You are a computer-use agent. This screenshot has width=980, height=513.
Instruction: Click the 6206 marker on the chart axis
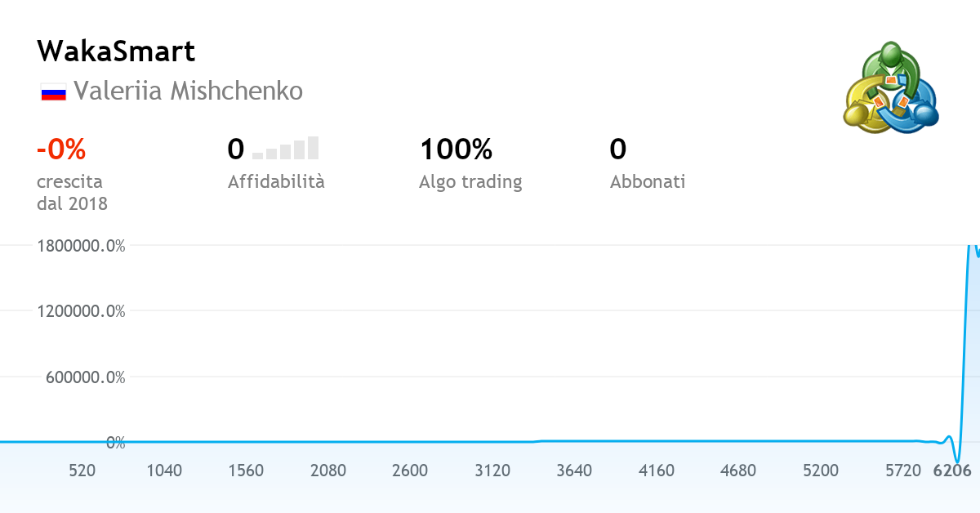(x=952, y=471)
